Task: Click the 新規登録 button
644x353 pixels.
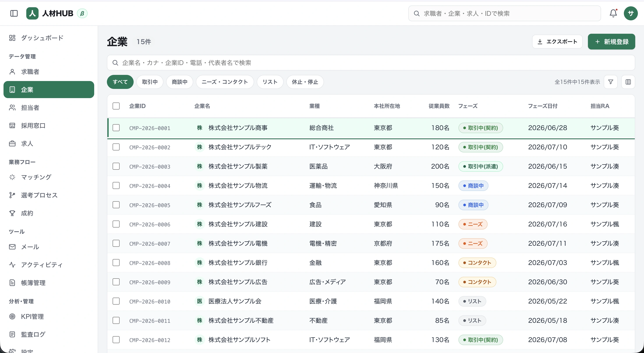Action: (612, 42)
